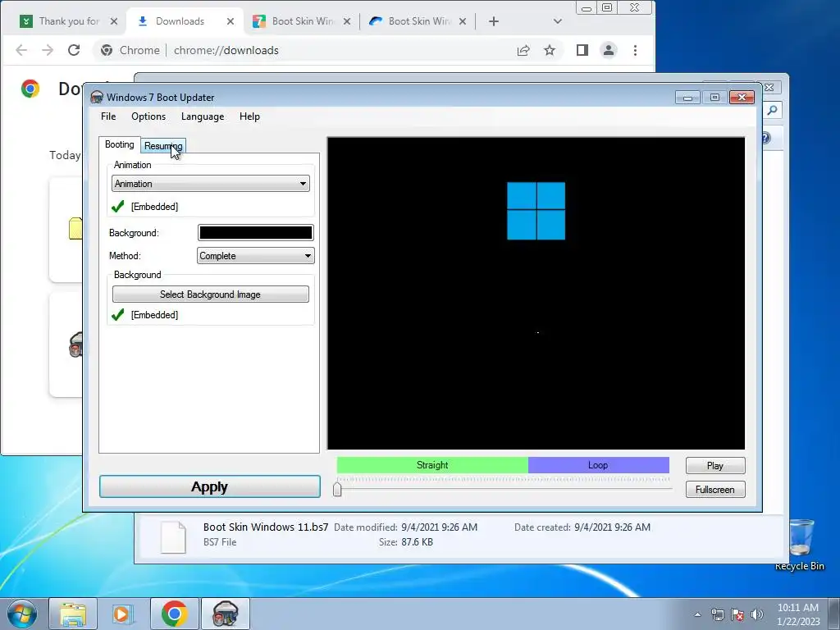Go forward in Chrome

[x=48, y=50]
